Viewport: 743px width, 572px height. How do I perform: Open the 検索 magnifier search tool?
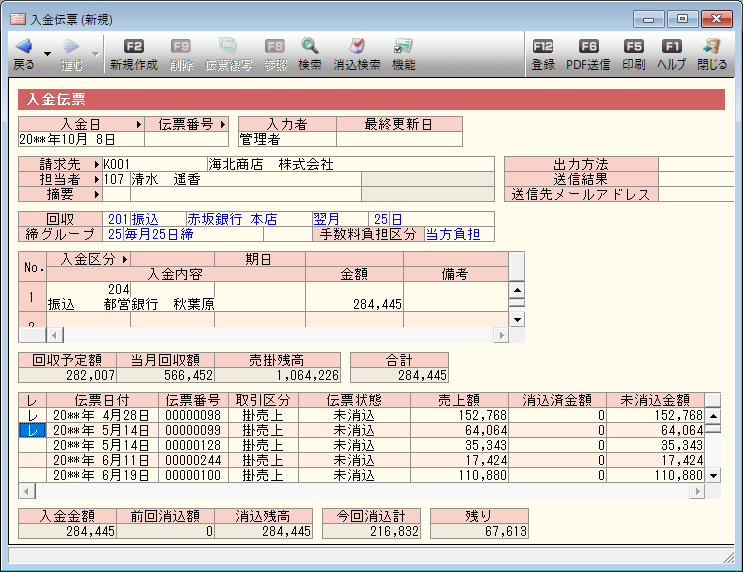[310, 47]
